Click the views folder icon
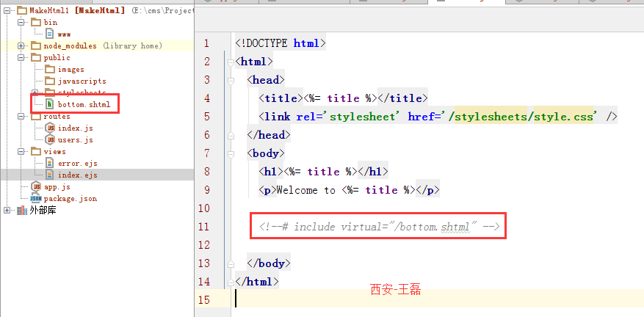The image size is (644, 317). 36,151
